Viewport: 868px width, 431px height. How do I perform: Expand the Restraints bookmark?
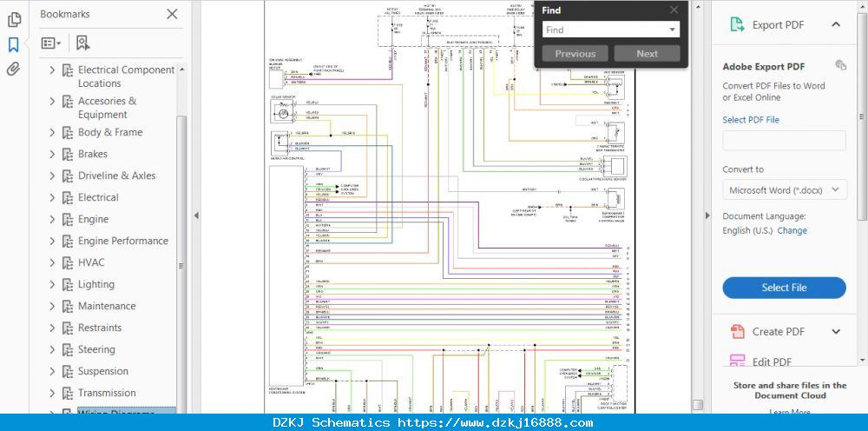[x=52, y=328]
